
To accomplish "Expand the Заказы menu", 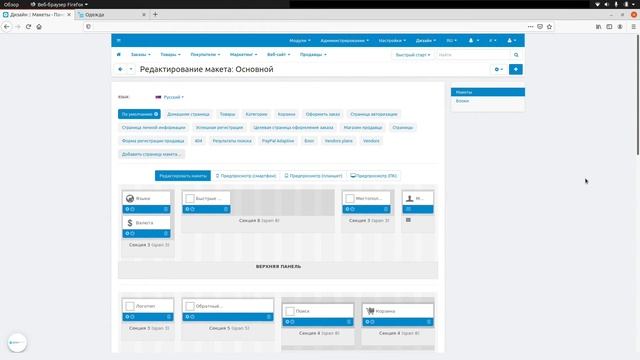I will click(141, 54).
